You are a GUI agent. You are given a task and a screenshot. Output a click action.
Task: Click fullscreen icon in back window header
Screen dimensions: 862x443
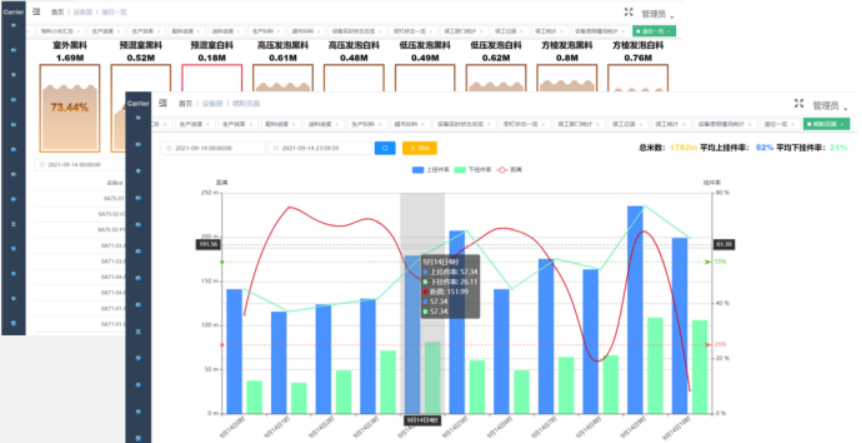pyautogui.click(x=628, y=12)
